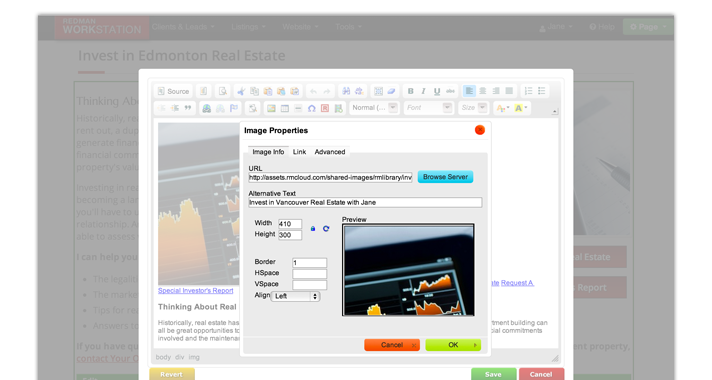The width and height of the screenshot is (712, 380).
Task: Toggle Strikethrough formatting
Action: (x=450, y=91)
